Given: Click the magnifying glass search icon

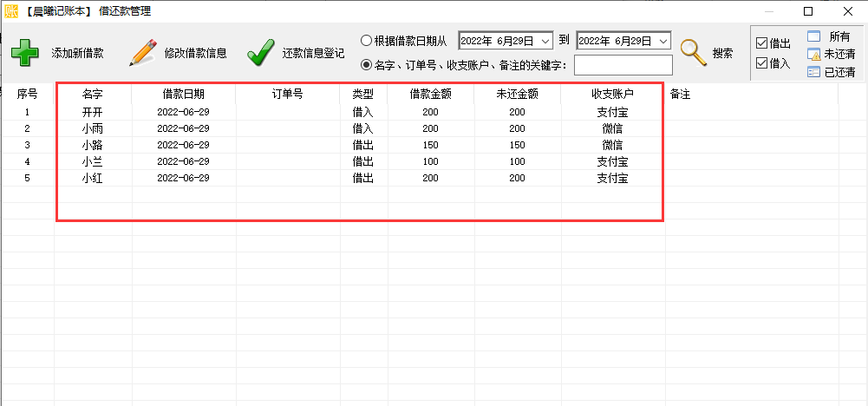Looking at the screenshot, I should (693, 53).
